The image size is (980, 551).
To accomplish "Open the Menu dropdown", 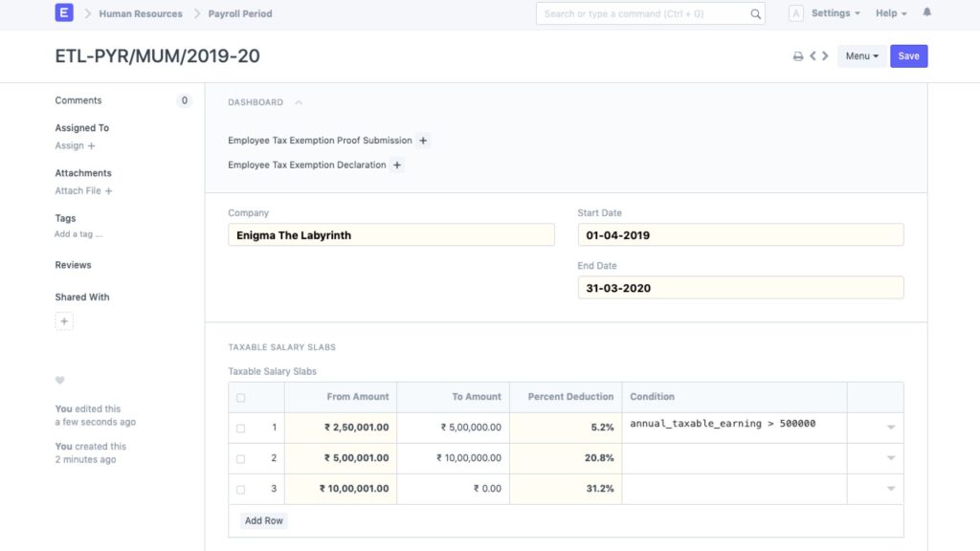I will point(861,55).
